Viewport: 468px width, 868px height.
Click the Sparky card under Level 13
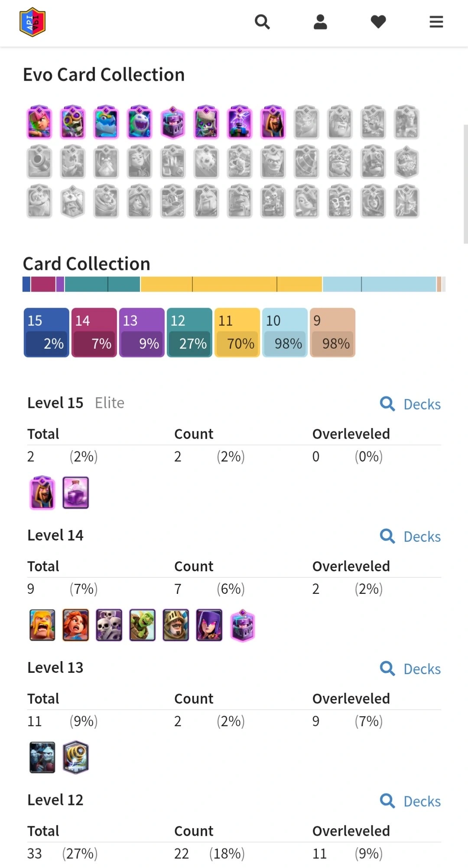76,757
